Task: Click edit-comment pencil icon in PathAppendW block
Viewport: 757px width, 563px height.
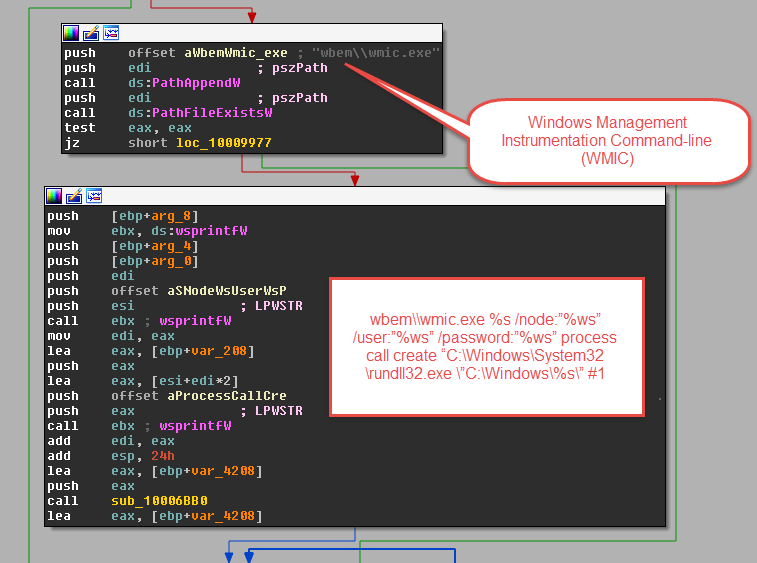Action: click(90, 34)
